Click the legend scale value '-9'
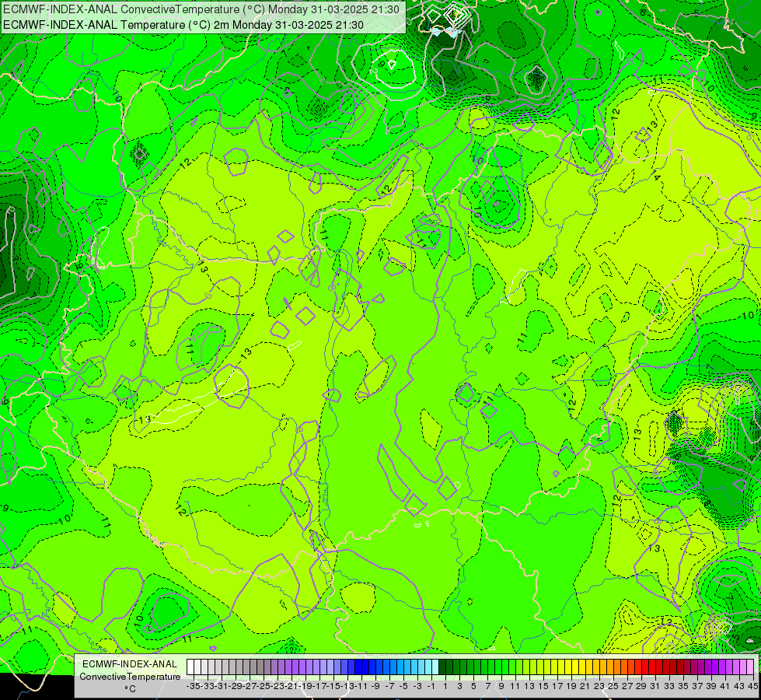The width and height of the screenshot is (761, 700). tap(375, 687)
